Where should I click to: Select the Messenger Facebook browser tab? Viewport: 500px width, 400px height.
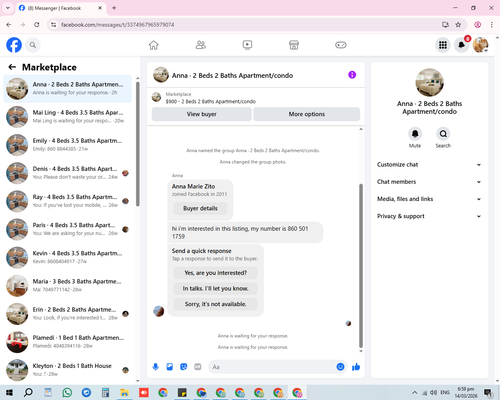[61, 8]
